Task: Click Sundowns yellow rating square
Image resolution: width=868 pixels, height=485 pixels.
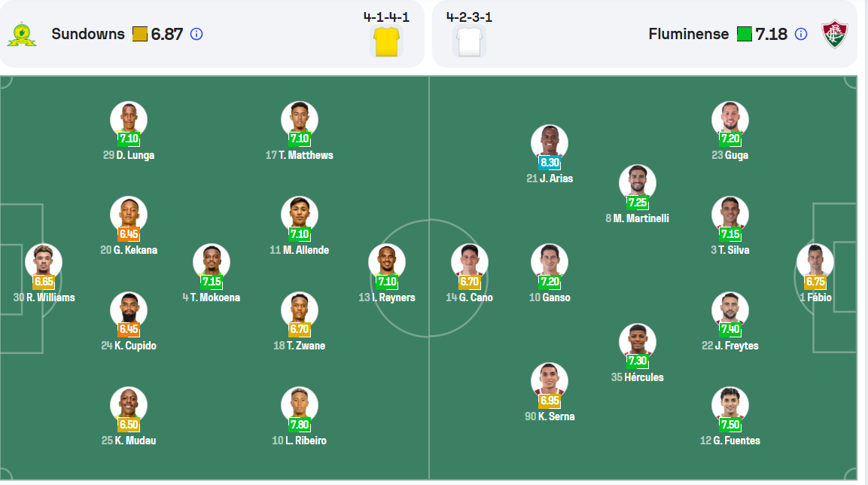Action: (x=139, y=34)
